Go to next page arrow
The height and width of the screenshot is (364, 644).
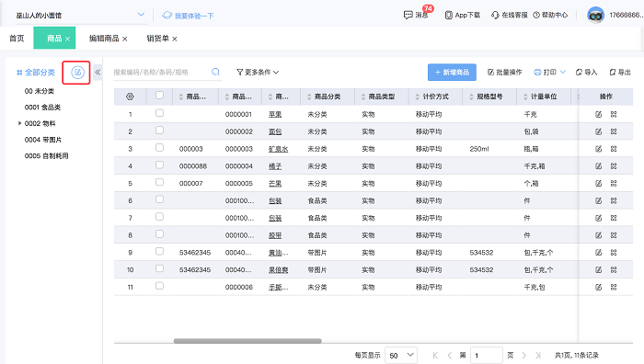coord(524,356)
